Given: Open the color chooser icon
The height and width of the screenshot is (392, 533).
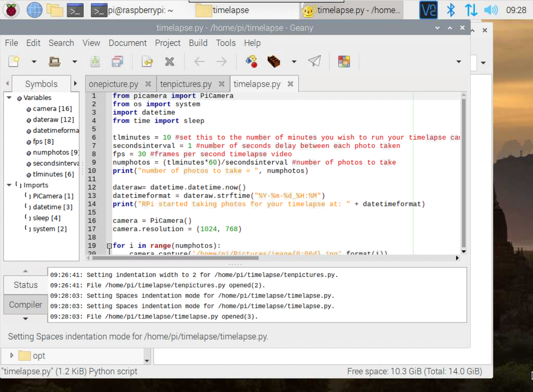Looking at the screenshot, I should [344, 62].
